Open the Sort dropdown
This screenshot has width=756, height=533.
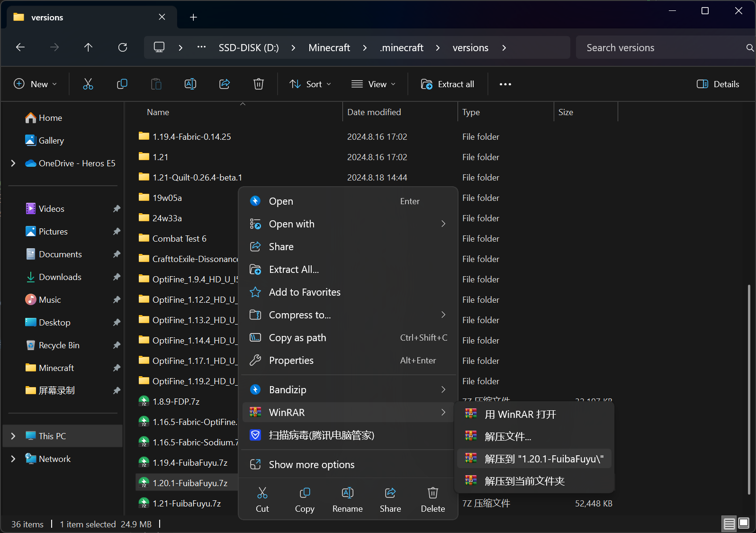310,84
